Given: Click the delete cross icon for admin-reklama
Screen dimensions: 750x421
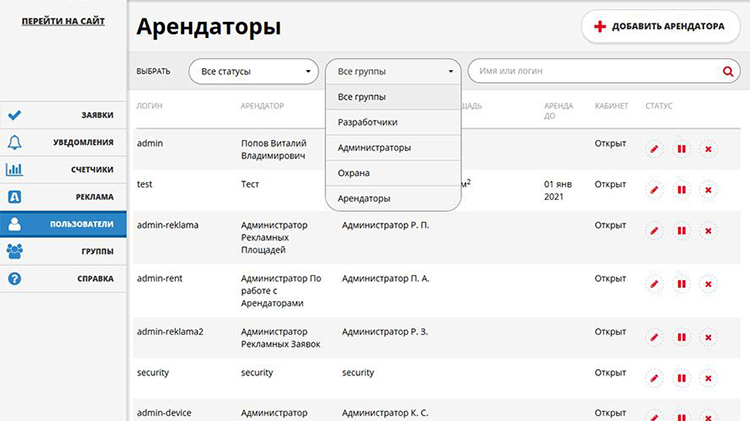Looking at the screenshot, I should click(x=708, y=231).
